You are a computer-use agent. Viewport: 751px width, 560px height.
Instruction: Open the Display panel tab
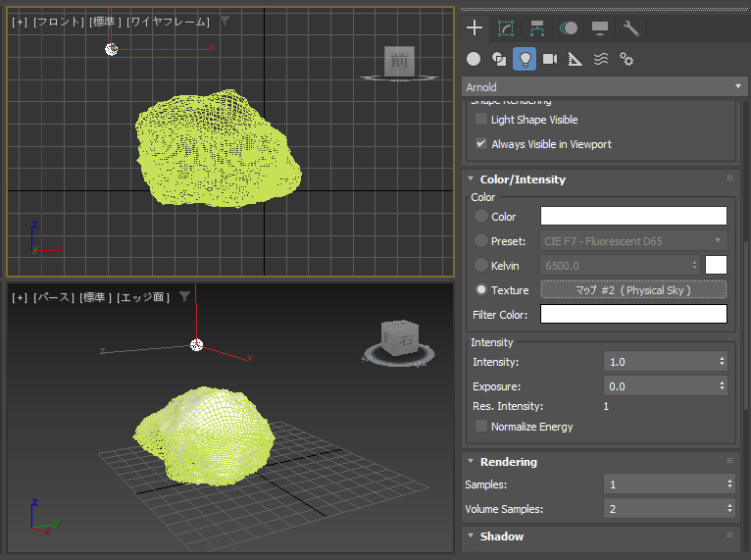pos(600,28)
